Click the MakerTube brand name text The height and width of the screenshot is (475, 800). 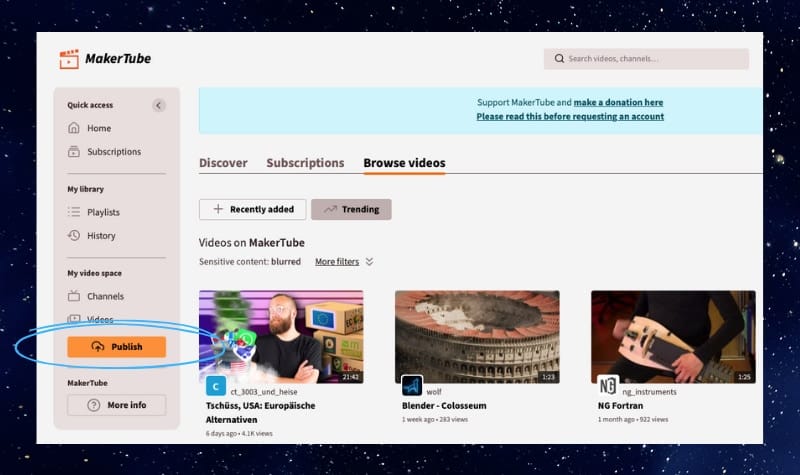coord(118,59)
